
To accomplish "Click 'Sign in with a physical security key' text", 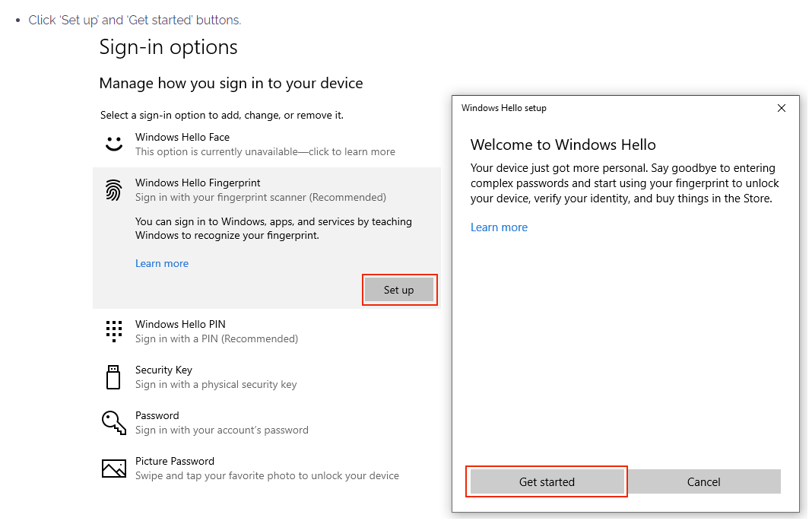I will point(216,384).
